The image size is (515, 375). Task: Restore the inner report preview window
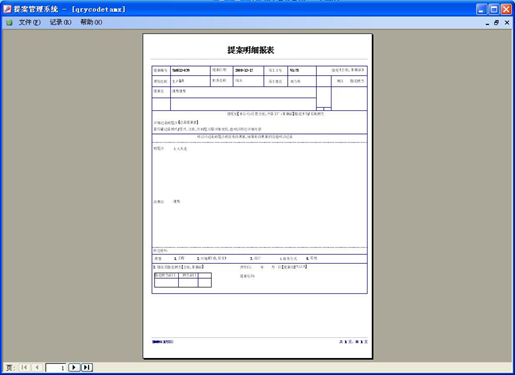[496, 22]
